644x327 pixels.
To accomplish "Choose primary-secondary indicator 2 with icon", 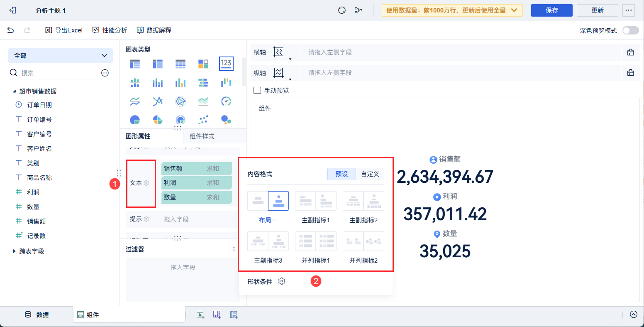I will [x=374, y=201].
